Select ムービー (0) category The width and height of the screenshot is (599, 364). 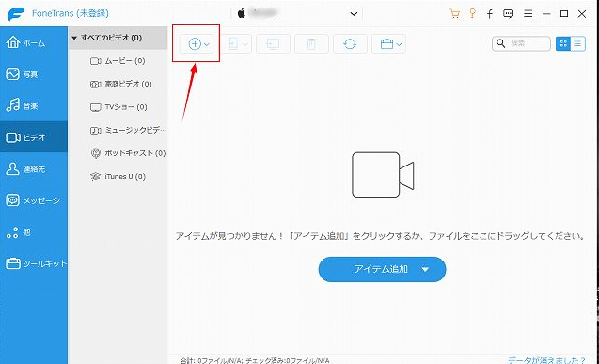coord(118,61)
